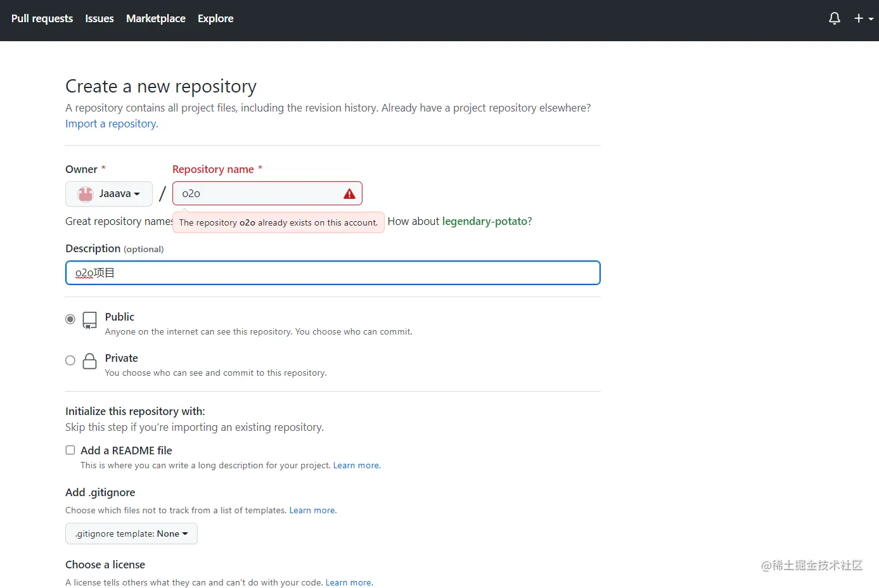This screenshot has height=588, width=879.
Task: Click the 'Add .gitignore' heading
Action: (x=100, y=492)
